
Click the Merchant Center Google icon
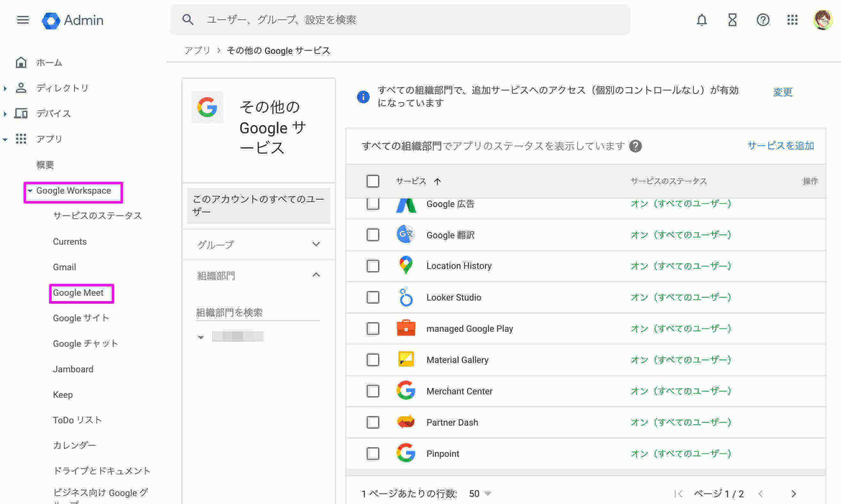[x=404, y=391]
